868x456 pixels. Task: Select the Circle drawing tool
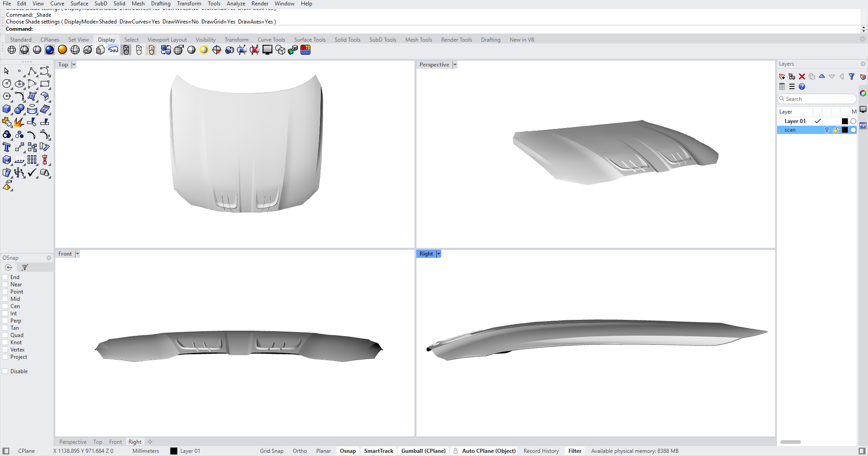coord(7,84)
